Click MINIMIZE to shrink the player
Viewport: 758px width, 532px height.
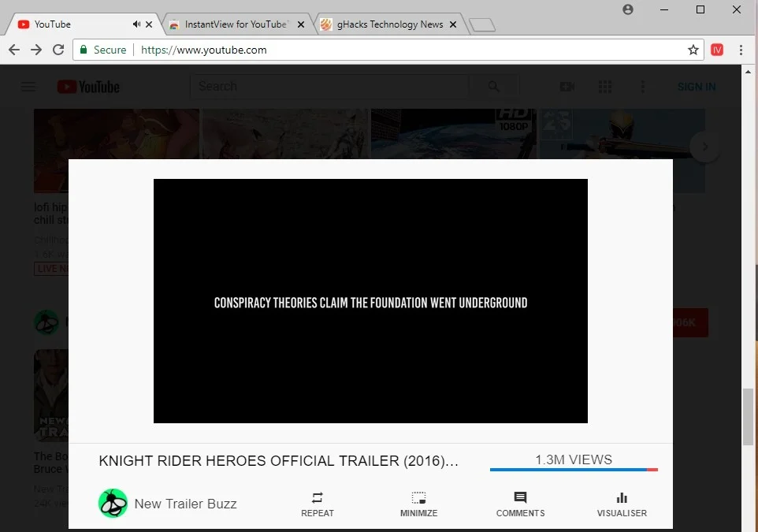tap(418, 504)
